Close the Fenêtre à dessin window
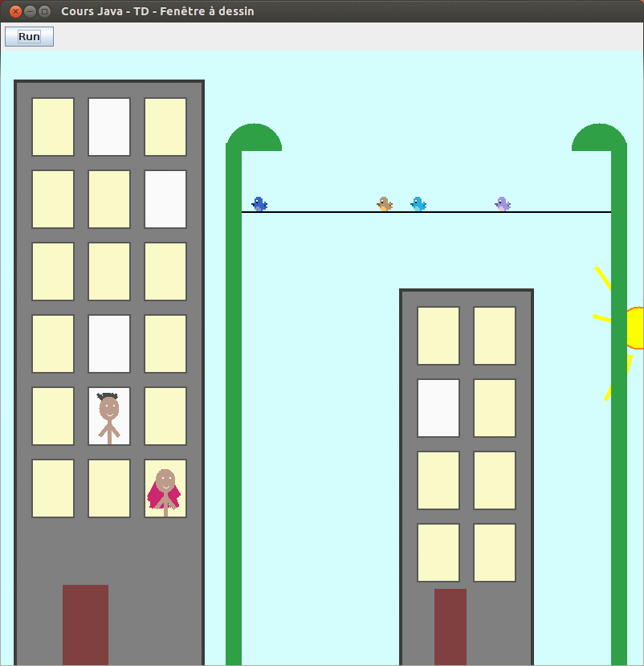The image size is (644, 666). 15,11
